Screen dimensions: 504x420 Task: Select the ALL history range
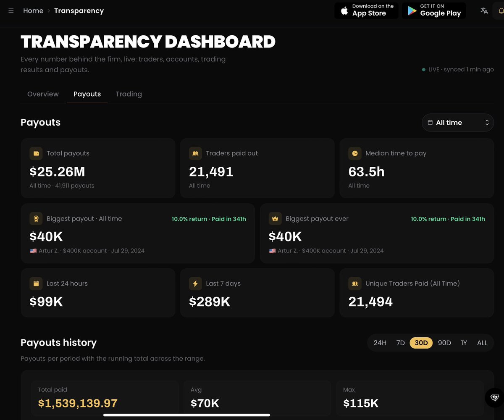482,343
